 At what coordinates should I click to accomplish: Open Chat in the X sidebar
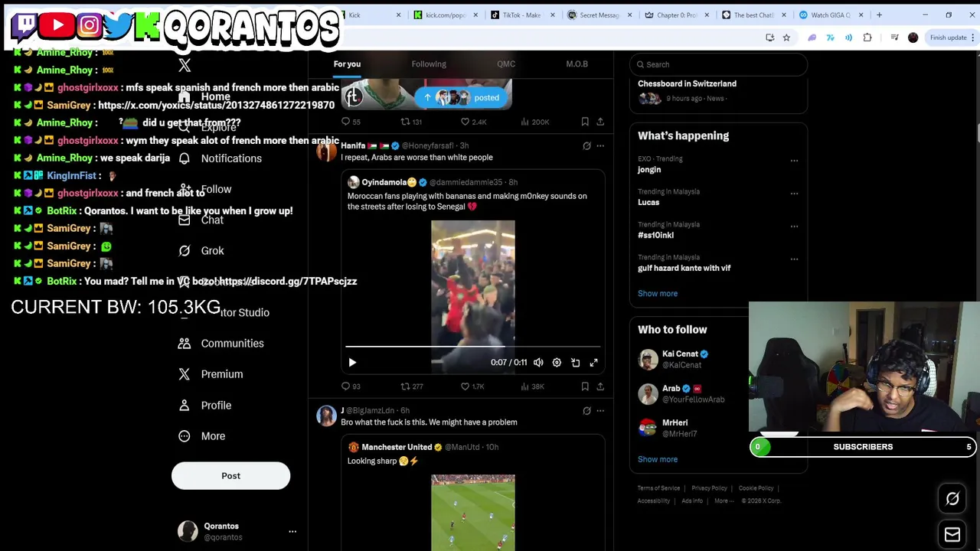(201, 220)
